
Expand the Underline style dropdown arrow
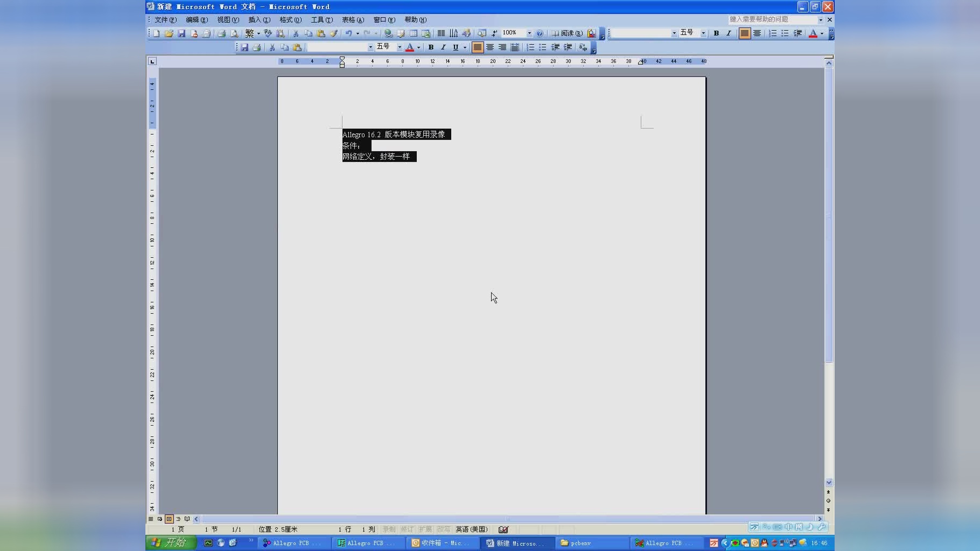[465, 47]
